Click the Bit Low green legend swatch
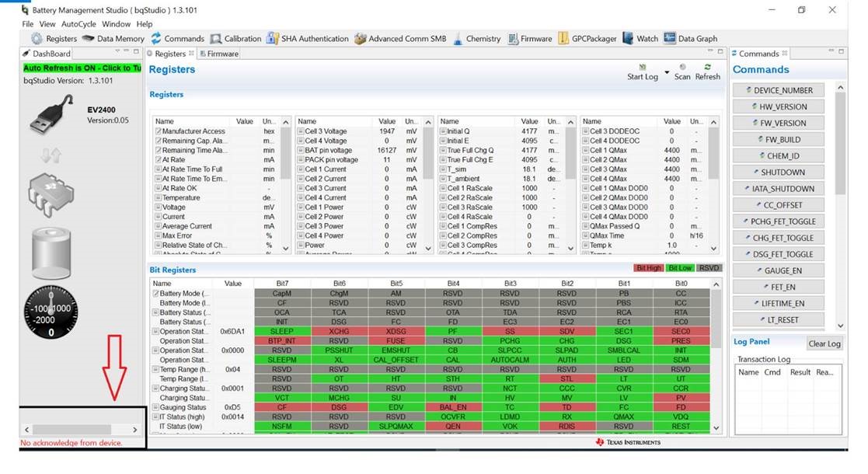This screenshot has height=474, width=868. (680, 268)
